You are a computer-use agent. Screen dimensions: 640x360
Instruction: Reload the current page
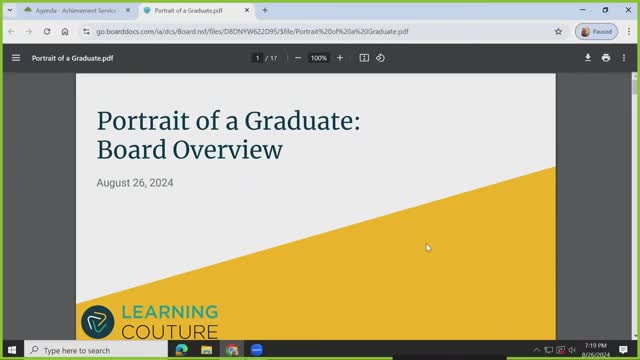coord(47,31)
